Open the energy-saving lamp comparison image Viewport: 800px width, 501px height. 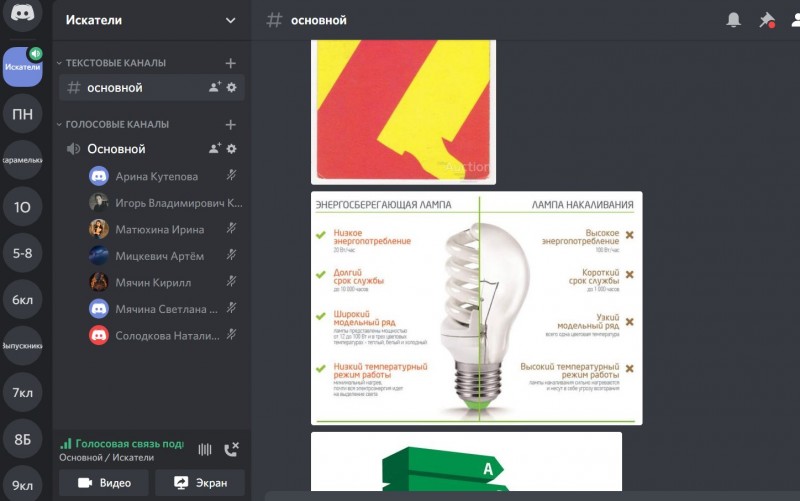(476, 307)
